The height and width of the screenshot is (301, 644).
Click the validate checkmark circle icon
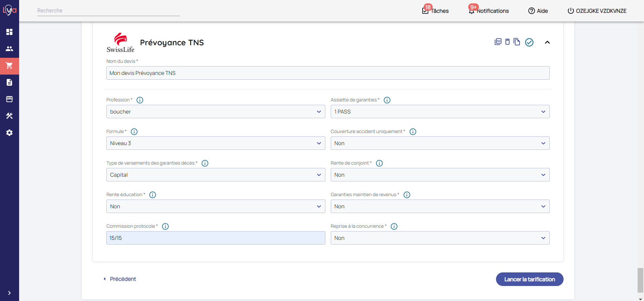pos(529,42)
